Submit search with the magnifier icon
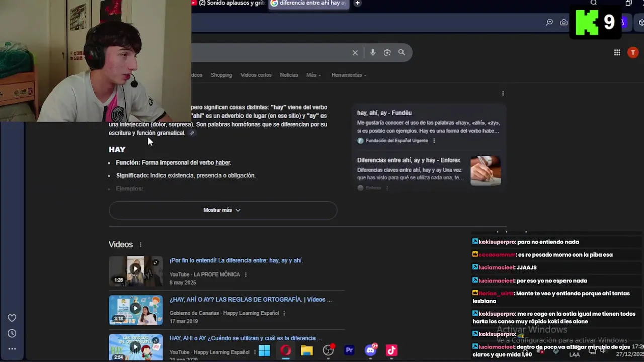The height and width of the screenshot is (362, 644). (x=401, y=52)
